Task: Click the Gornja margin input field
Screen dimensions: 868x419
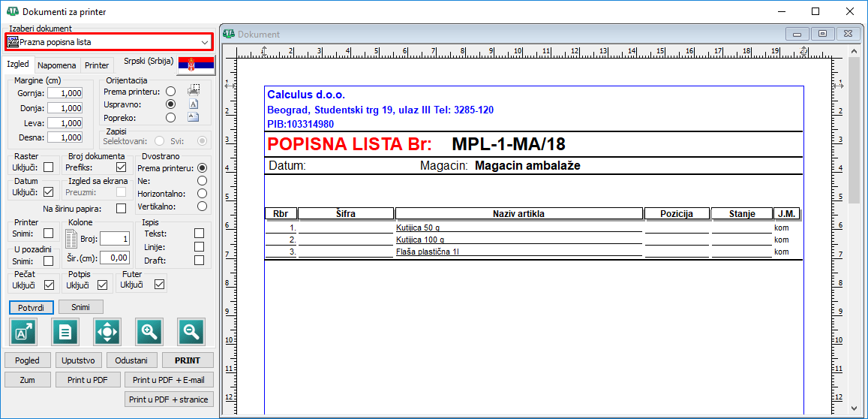Action: [65, 93]
